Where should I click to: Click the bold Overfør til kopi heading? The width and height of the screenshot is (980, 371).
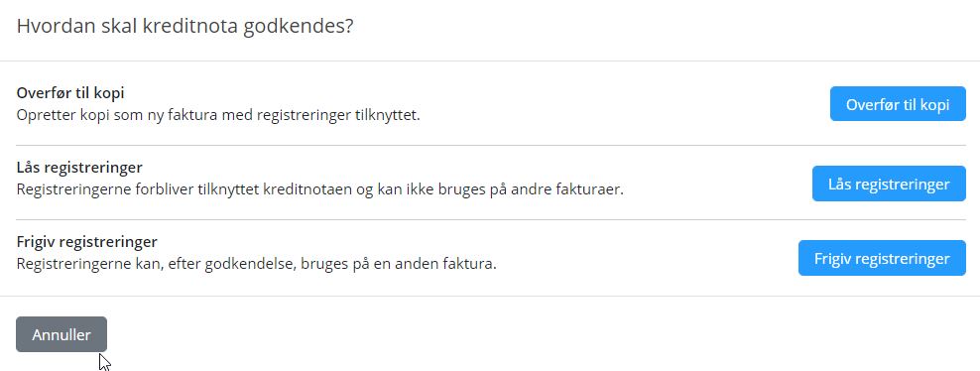pyautogui.click(x=70, y=93)
